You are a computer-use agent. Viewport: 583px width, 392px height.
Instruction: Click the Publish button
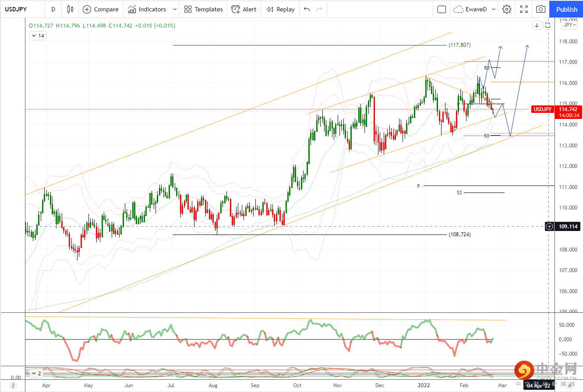tap(566, 9)
